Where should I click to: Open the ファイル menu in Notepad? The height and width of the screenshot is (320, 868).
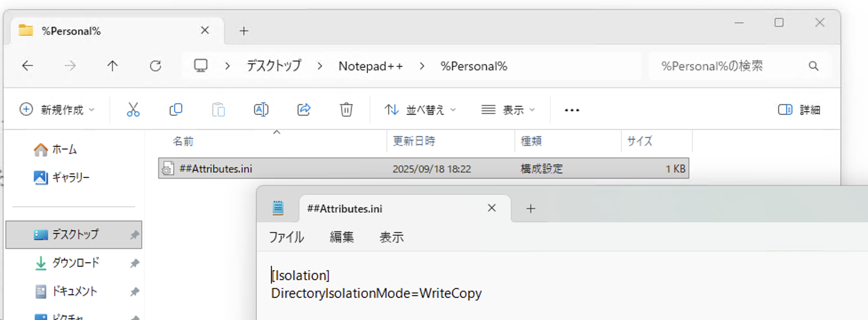[286, 237]
